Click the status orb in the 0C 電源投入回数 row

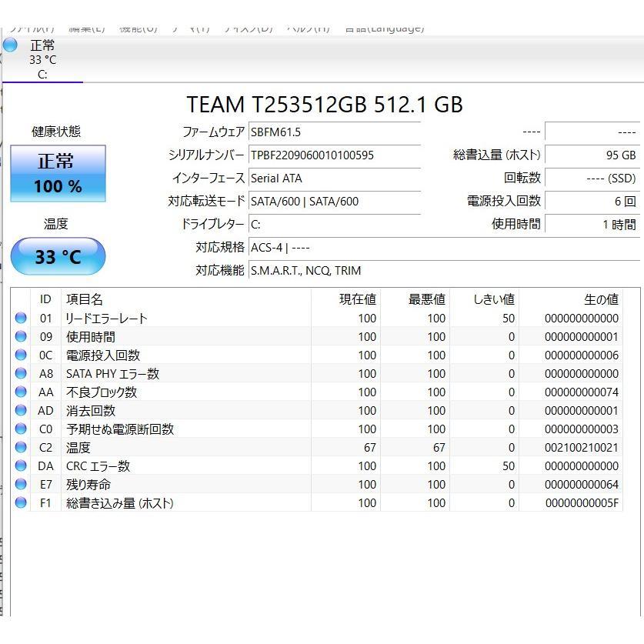click(21, 355)
